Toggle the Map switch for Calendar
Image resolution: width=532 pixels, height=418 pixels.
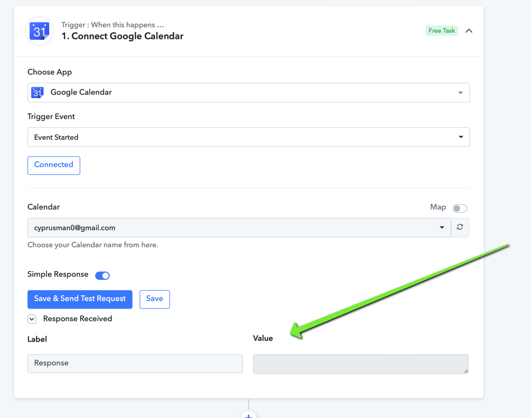[460, 208]
